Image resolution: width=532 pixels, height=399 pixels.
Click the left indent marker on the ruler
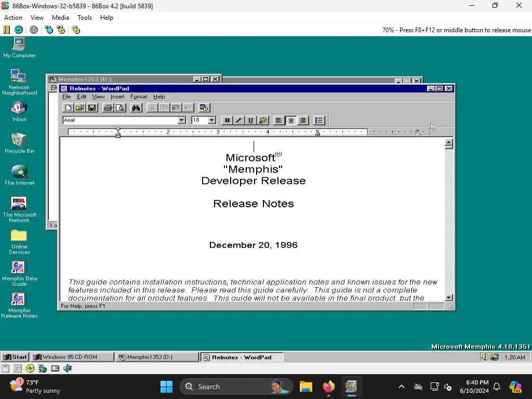(118, 132)
